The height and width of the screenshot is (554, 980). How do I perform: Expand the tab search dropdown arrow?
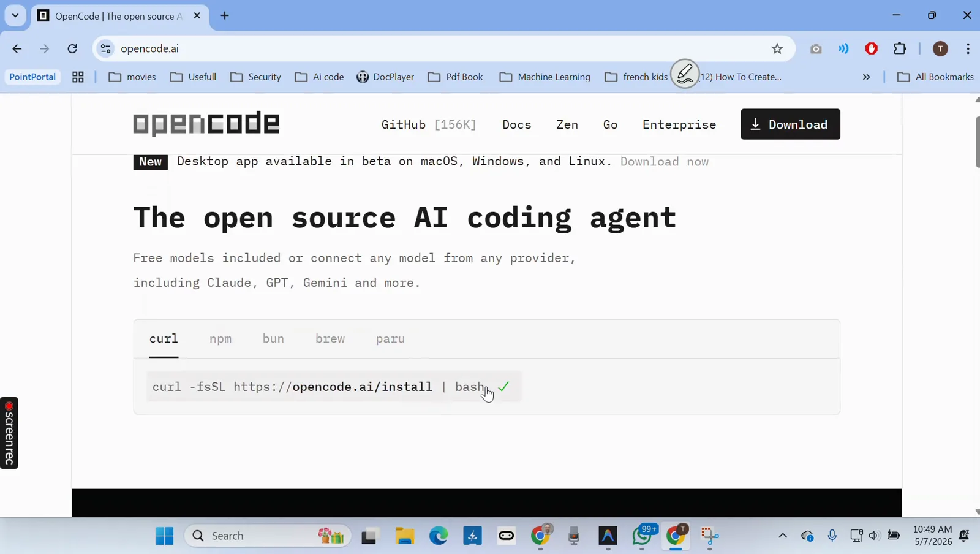(x=15, y=15)
